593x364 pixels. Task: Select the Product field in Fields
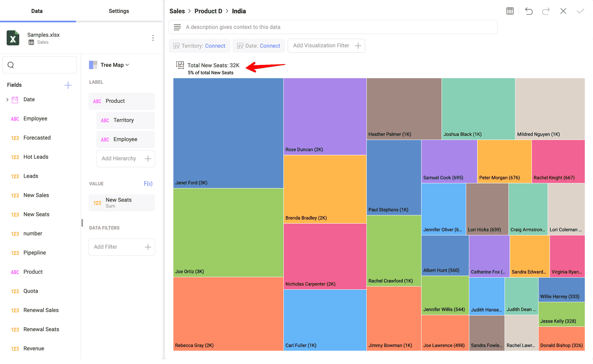pyautogui.click(x=33, y=272)
